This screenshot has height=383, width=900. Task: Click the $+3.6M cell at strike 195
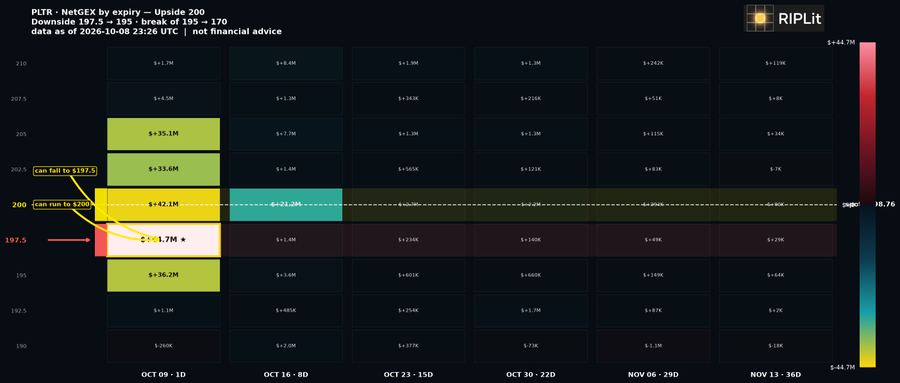click(x=286, y=275)
